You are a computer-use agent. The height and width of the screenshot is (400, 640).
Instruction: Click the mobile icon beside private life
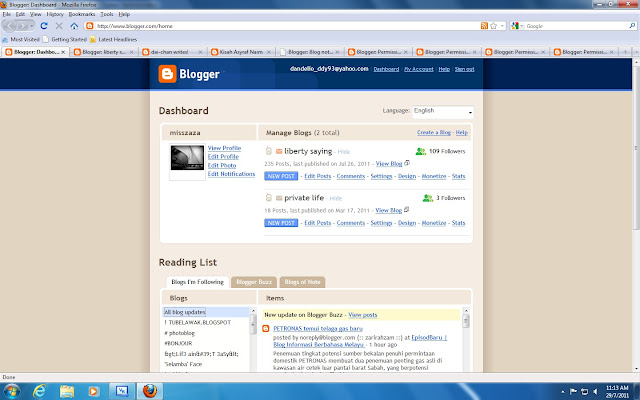(269, 198)
